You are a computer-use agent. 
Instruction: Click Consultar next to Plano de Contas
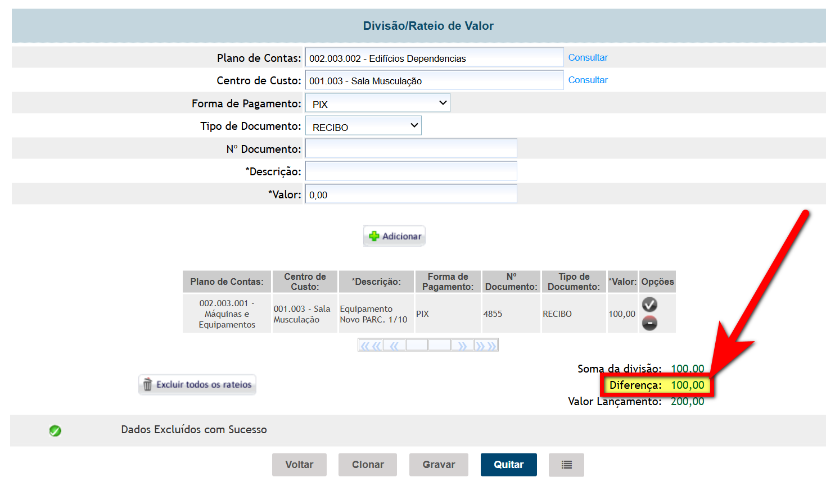pos(588,57)
